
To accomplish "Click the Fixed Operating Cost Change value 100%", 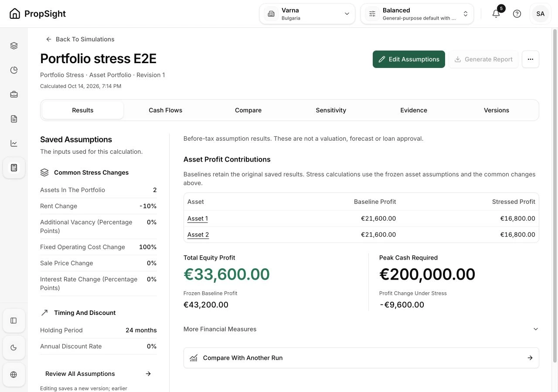I will pos(148,247).
